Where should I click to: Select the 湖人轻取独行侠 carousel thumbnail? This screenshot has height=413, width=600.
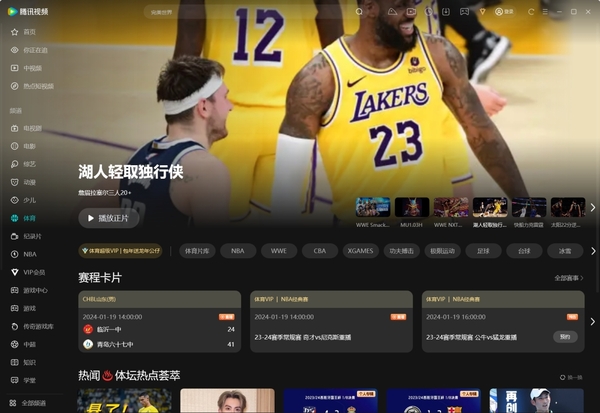click(490, 207)
